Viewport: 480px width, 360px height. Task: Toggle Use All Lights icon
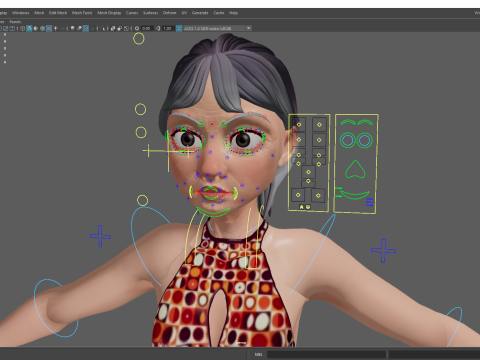point(55,28)
